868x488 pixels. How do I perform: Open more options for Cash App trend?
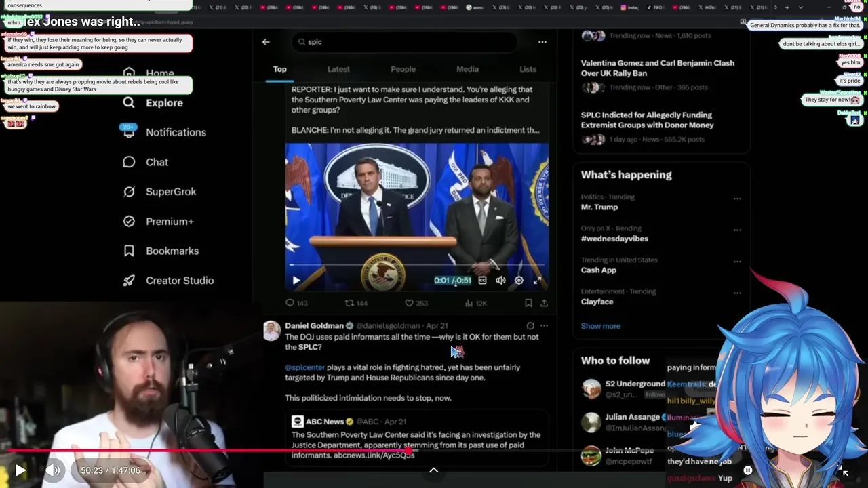737,262
